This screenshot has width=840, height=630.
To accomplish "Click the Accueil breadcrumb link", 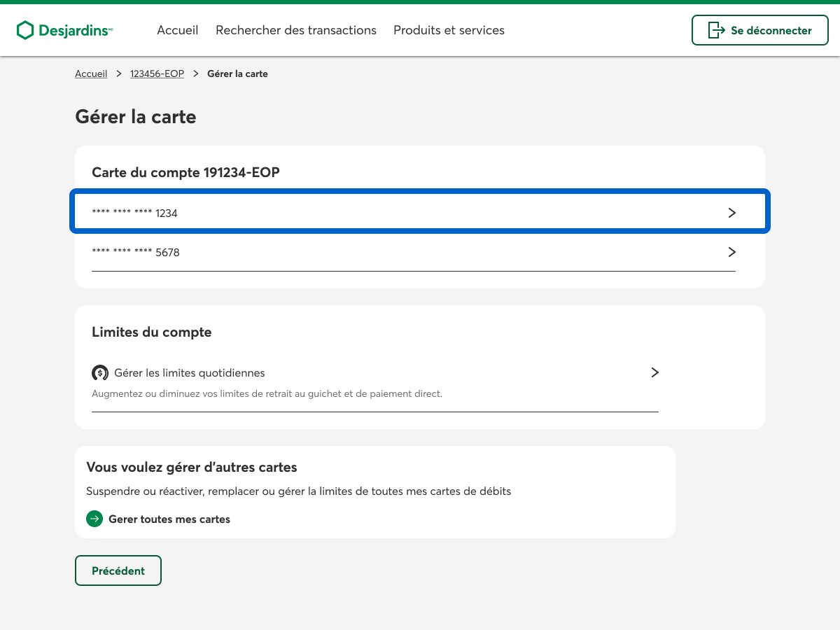I will pos(91,73).
